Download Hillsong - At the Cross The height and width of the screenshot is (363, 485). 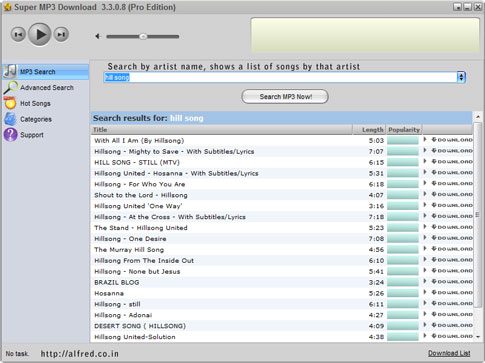point(452,216)
